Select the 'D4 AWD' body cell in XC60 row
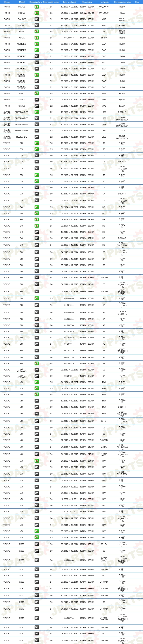Viewport: 143px width, 644px height. click(104, 595)
